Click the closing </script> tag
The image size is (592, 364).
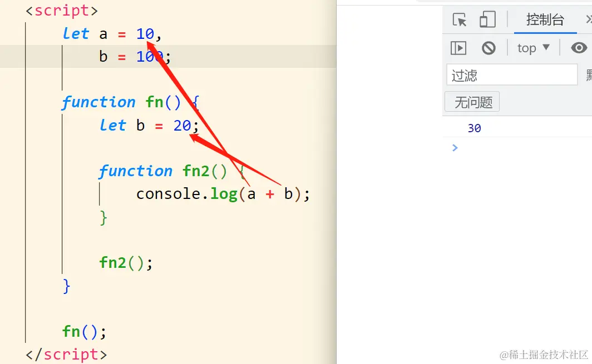[x=66, y=355]
